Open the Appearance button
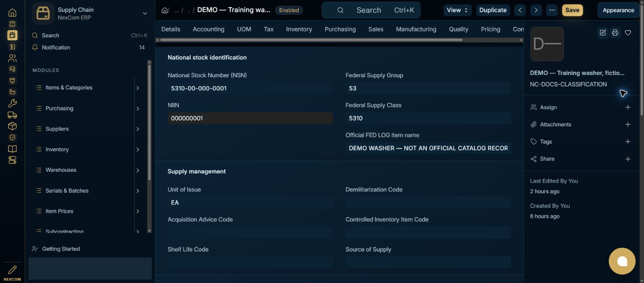Image resolution: width=644 pixels, height=283 pixels. tap(618, 10)
